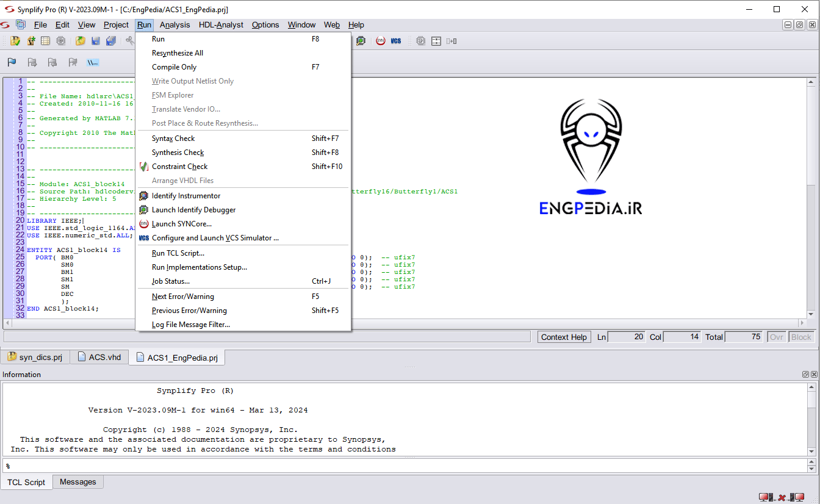Click the VCS simulator toolbar icon
The image size is (820, 504).
point(396,41)
